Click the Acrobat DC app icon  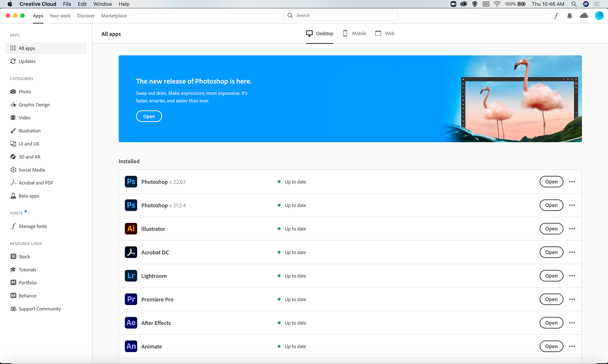[131, 252]
